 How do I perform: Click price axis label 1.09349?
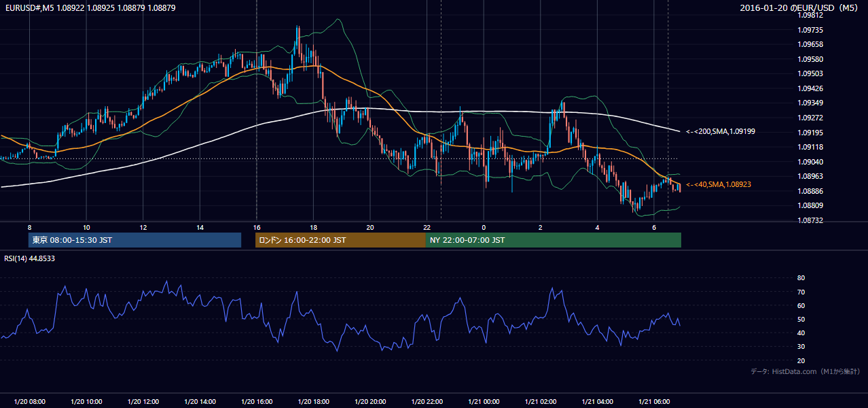pyautogui.click(x=810, y=103)
